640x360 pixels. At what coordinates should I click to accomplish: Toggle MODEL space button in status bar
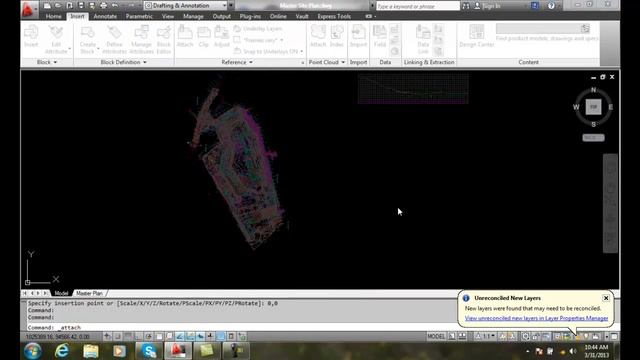436,336
